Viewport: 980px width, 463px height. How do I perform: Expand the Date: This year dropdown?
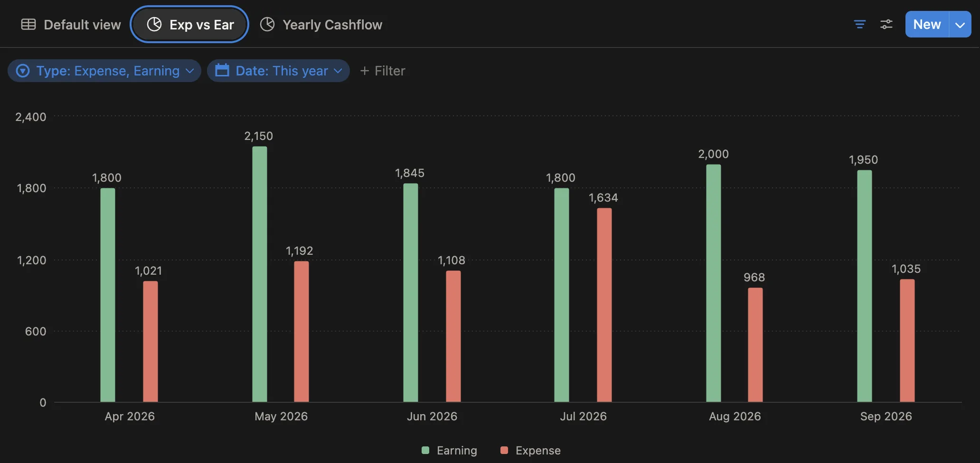[x=278, y=71]
